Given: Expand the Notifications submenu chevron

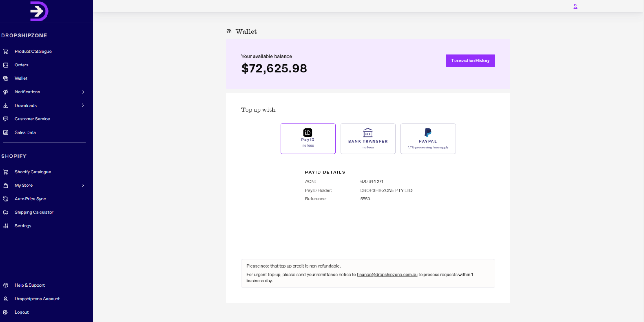Looking at the screenshot, I should click(x=83, y=92).
